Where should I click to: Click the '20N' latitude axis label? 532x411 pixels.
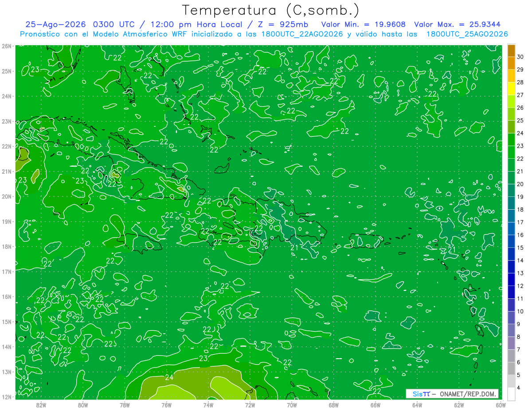pyautogui.click(x=6, y=196)
